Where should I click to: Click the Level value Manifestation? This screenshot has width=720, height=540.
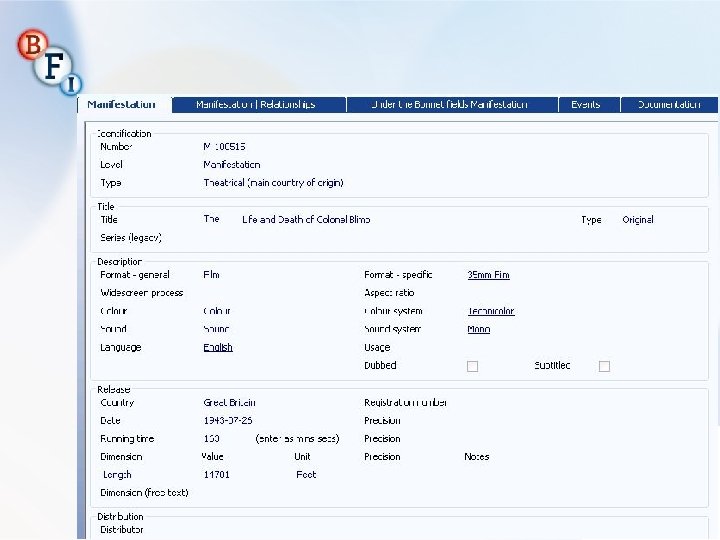point(231,164)
